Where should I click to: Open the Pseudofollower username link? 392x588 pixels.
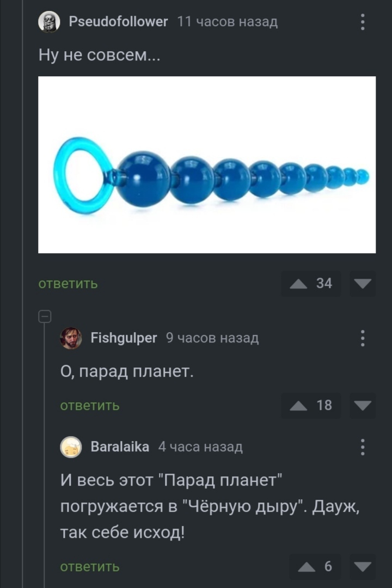coord(118,22)
